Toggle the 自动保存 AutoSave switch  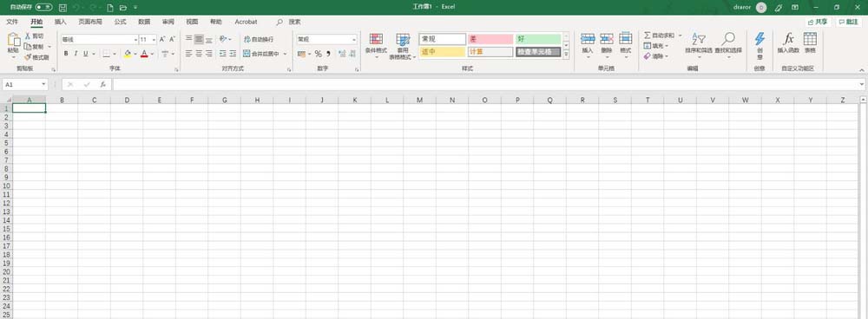pos(43,8)
